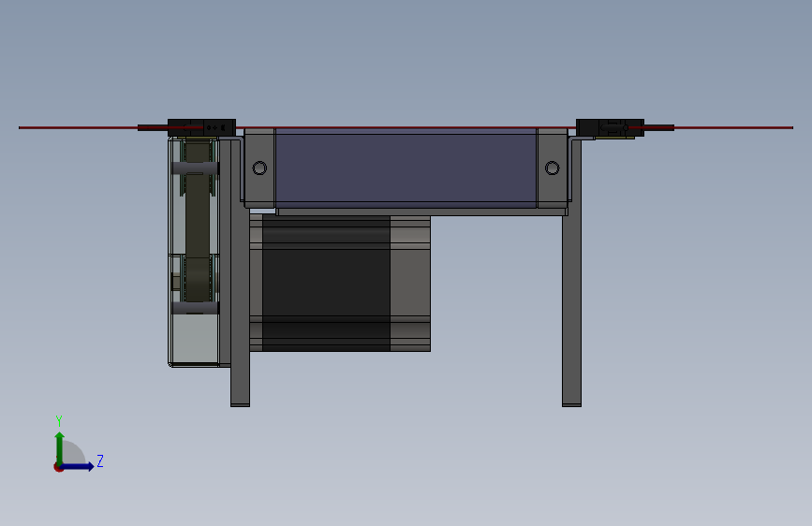Select the circular hole on left bearing block
Image resolution: width=812 pixels, height=526 pixels.
point(259,168)
